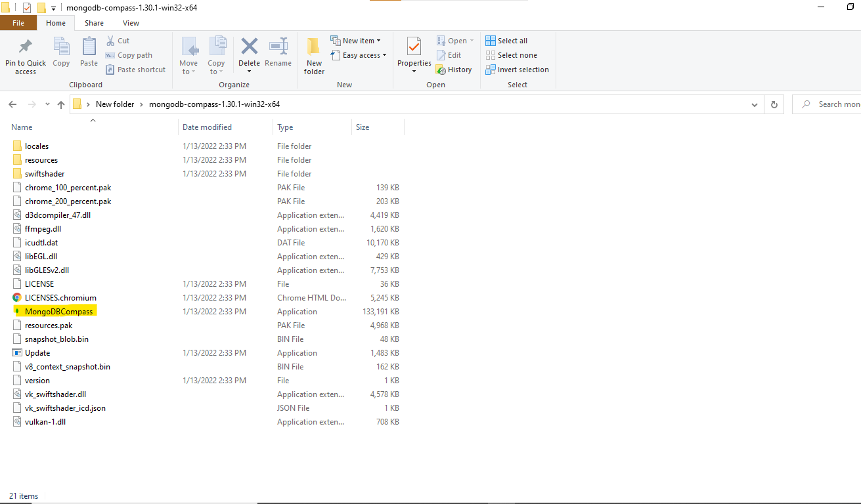Click the Paste ribbon button
Viewport: 861px width, 504px height.
(x=89, y=52)
